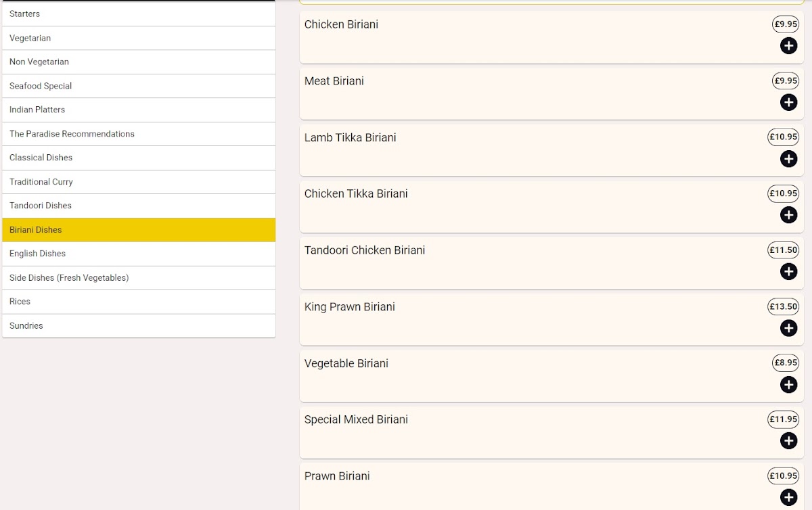Select the highlighted Biriani Dishes category

click(x=139, y=230)
